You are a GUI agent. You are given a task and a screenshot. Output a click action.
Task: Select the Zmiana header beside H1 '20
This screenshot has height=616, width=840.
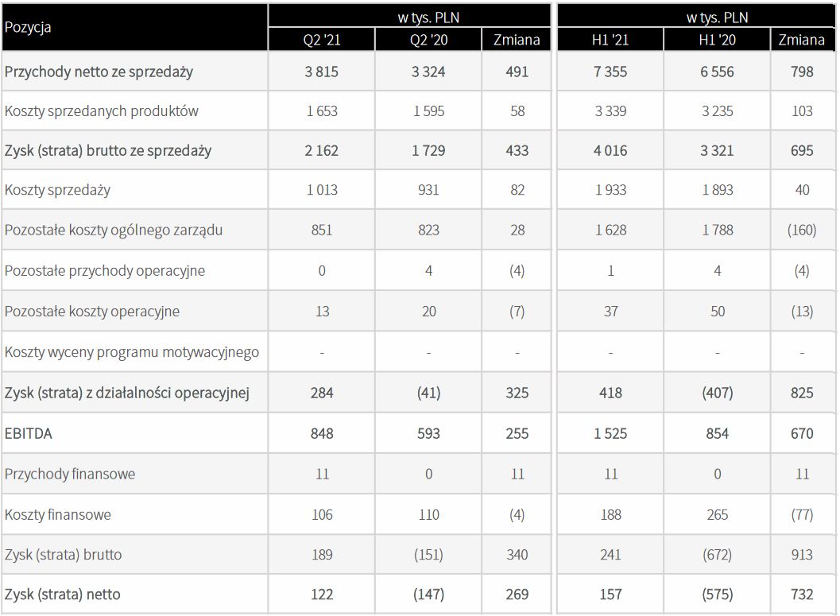click(802, 41)
